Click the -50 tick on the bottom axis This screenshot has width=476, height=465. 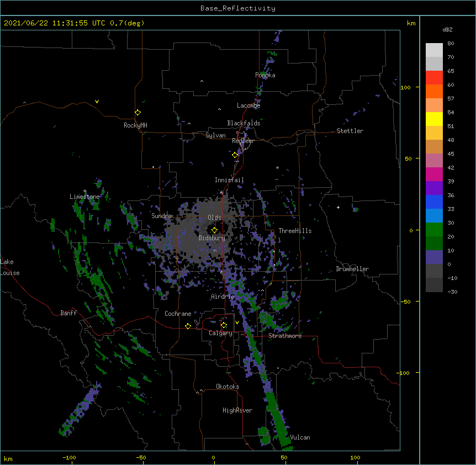click(x=141, y=457)
